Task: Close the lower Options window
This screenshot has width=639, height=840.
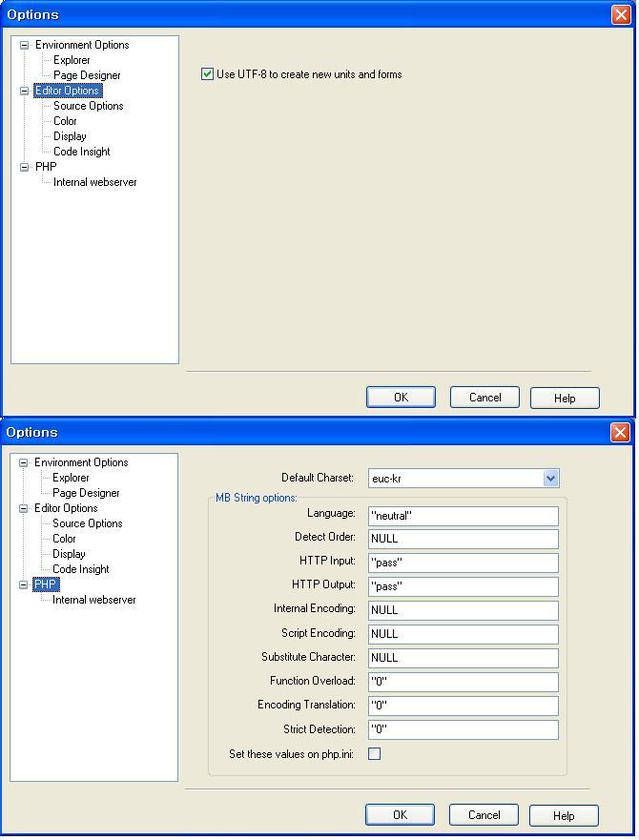Action: tap(620, 432)
